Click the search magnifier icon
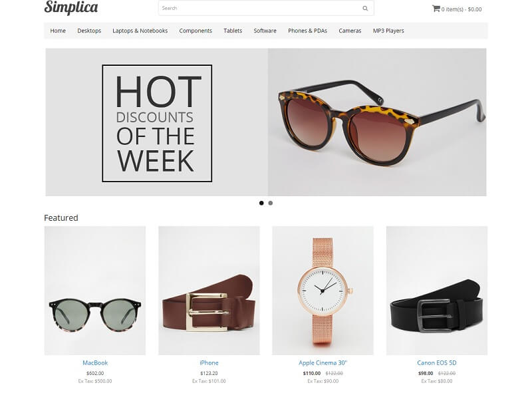 365,9
